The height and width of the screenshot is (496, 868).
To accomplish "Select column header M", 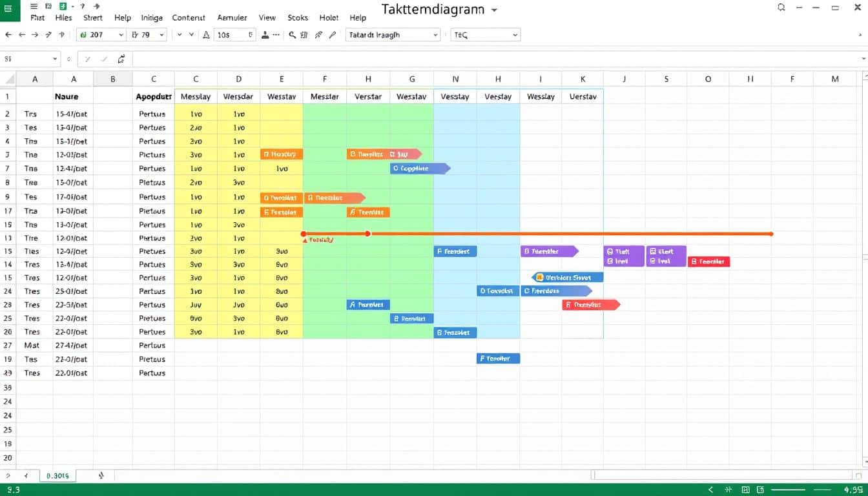I will pyautogui.click(x=835, y=79).
